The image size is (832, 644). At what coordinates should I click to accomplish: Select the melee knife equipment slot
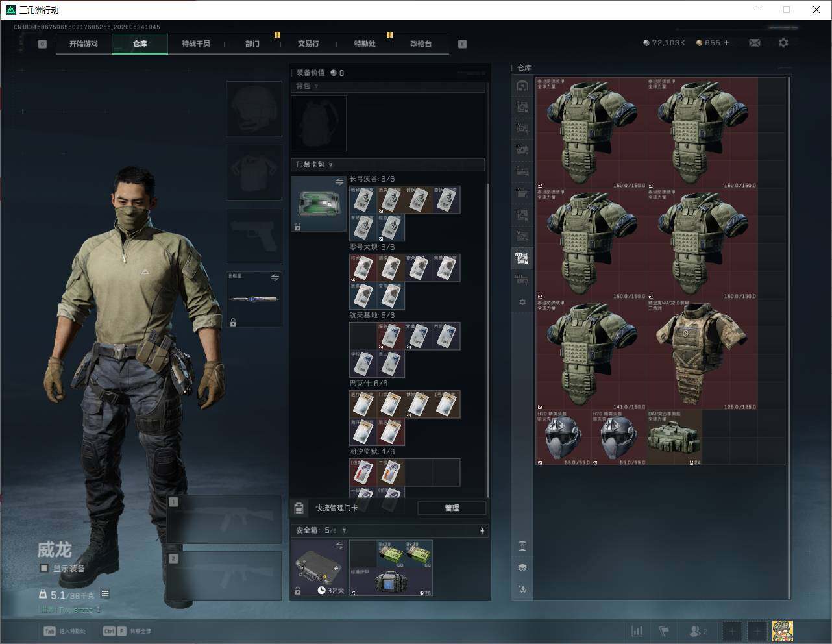click(x=254, y=299)
